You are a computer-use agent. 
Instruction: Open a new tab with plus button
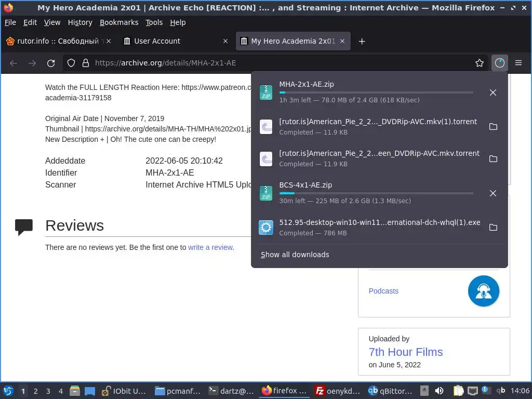click(x=362, y=42)
